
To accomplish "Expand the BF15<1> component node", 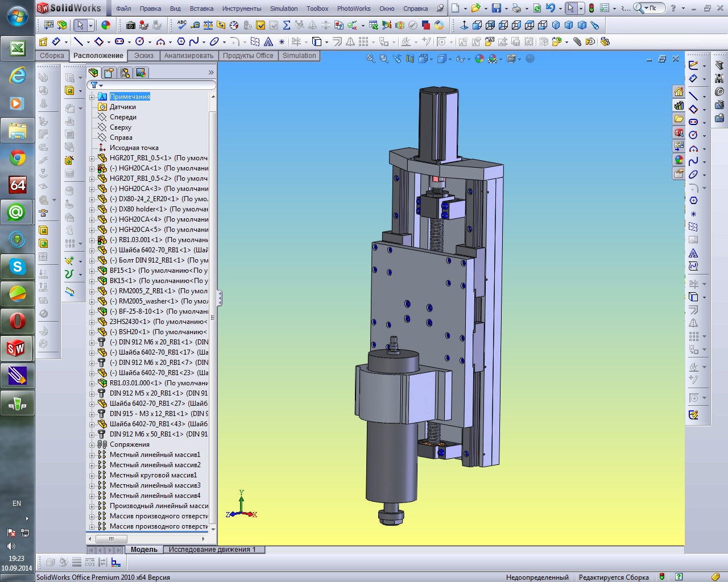I will [x=92, y=271].
